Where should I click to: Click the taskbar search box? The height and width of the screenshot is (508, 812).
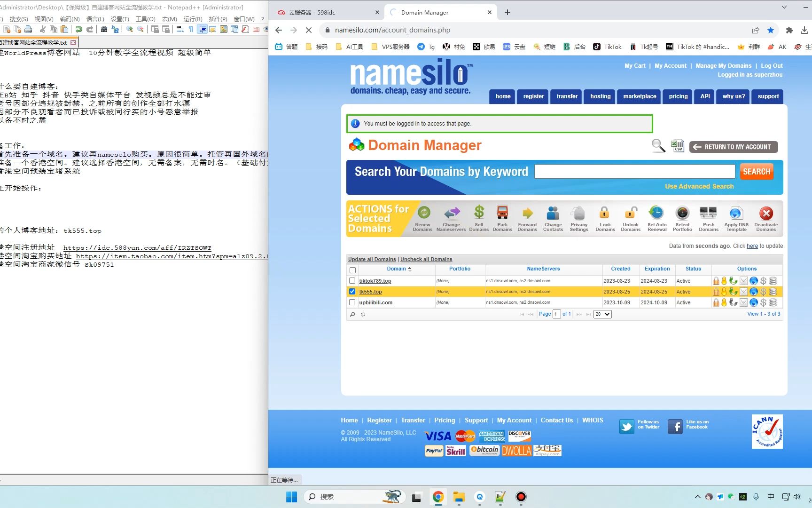click(354, 497)
